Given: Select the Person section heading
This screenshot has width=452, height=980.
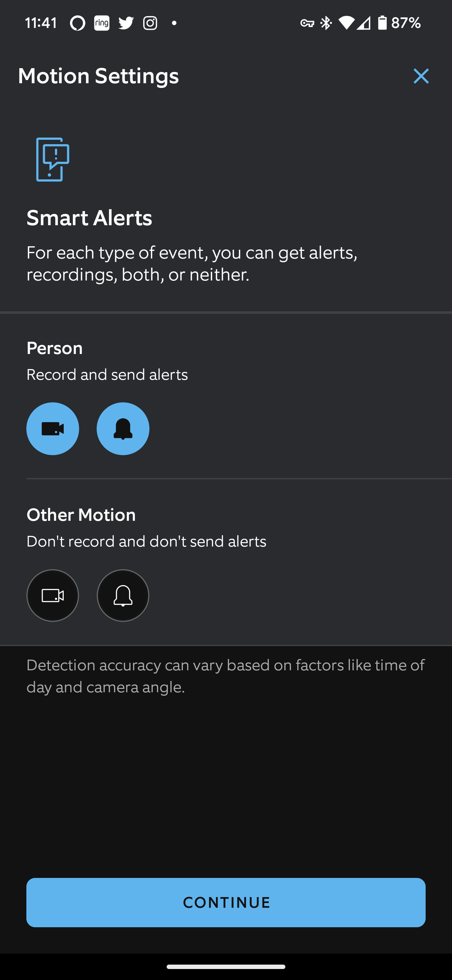Looking at the screenshot, I should (x=55, y=348).
